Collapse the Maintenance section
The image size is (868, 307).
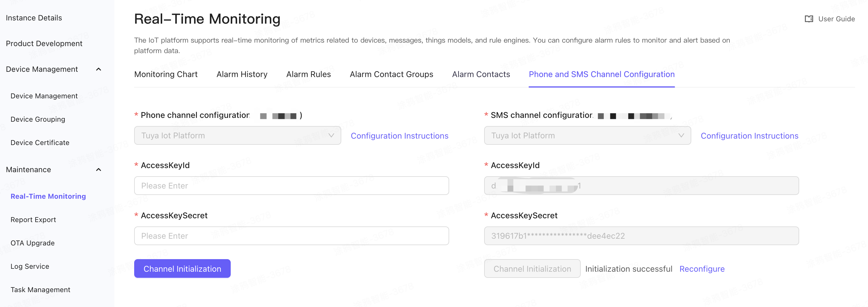pos(98,170)
